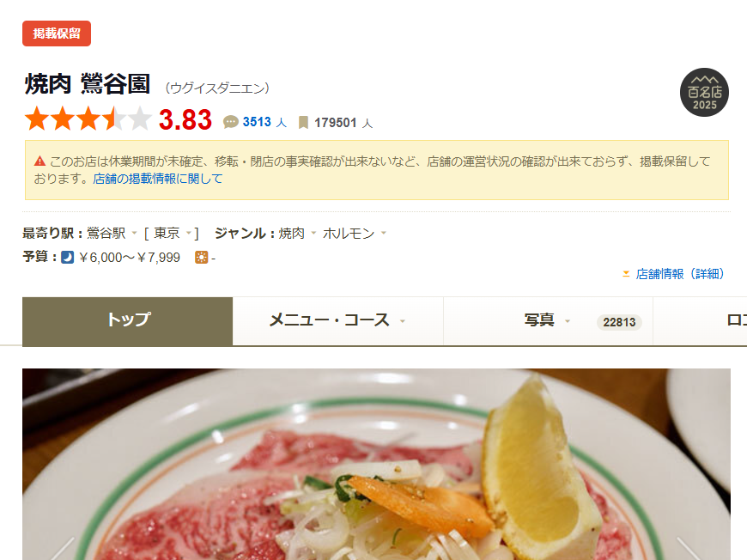Click the red warning triangle icon
The image size is (747, 560).
coord(40,161)
